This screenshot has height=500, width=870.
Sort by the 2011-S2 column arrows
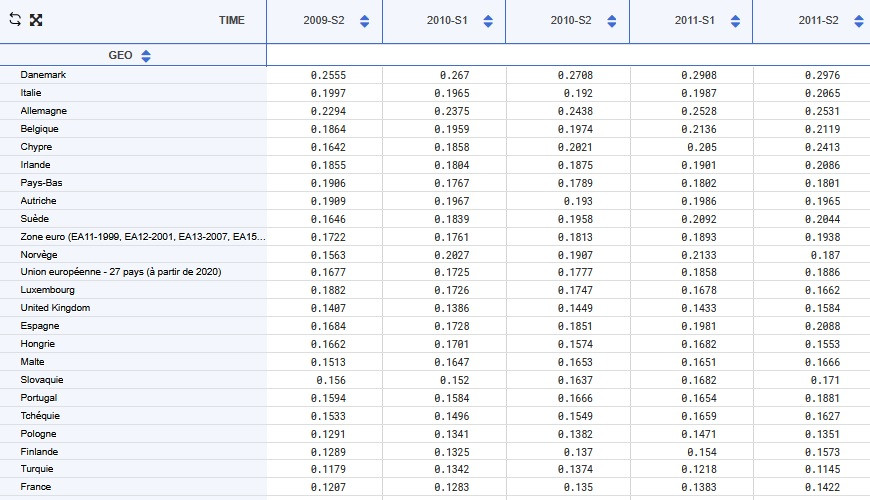click(x=859, y=21)
